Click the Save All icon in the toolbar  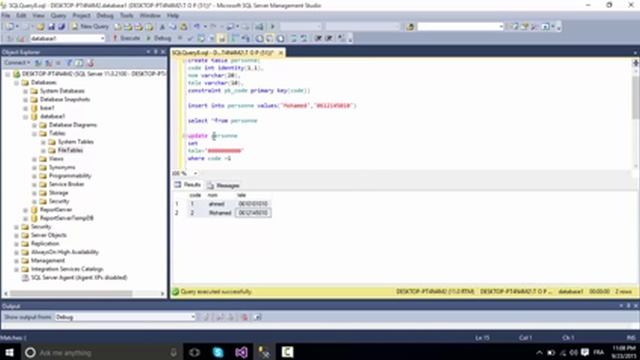tap(61, 27)
